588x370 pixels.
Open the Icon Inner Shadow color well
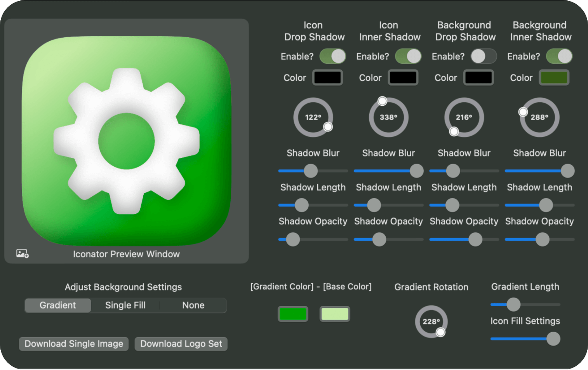403,78
